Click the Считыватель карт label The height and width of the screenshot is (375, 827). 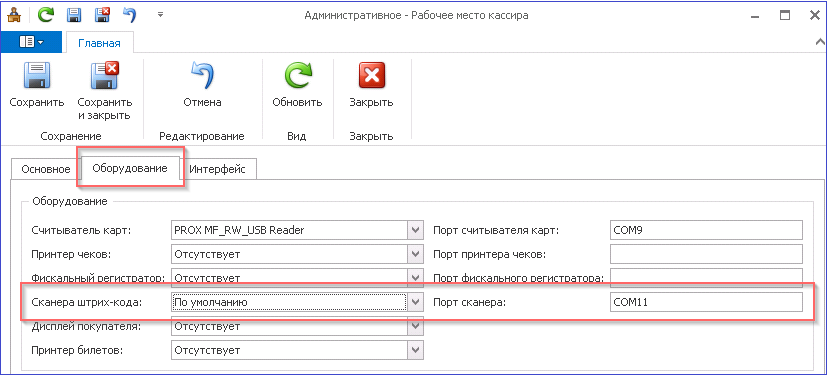pyautogui.click(x=81, y=230)
